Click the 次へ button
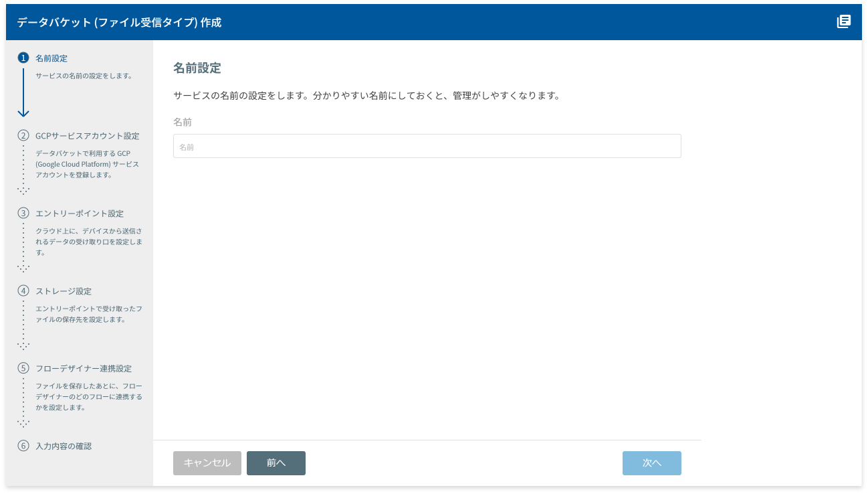Image resolution: width=868 pixels, height=494 pixels. click(652, 463)
